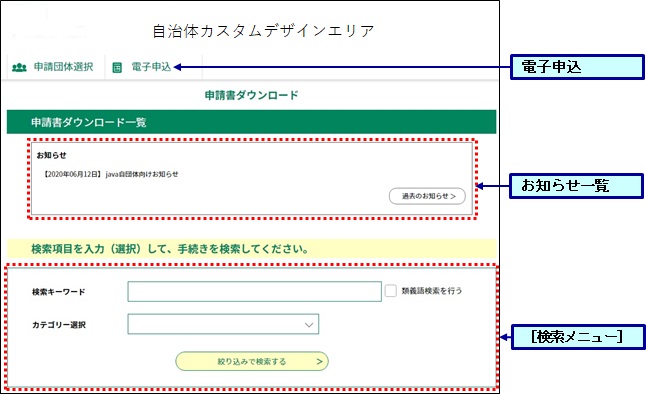646x394 pixels.
Task: Open 過去のお知らせ button
Action: click(x=427, y=196)
